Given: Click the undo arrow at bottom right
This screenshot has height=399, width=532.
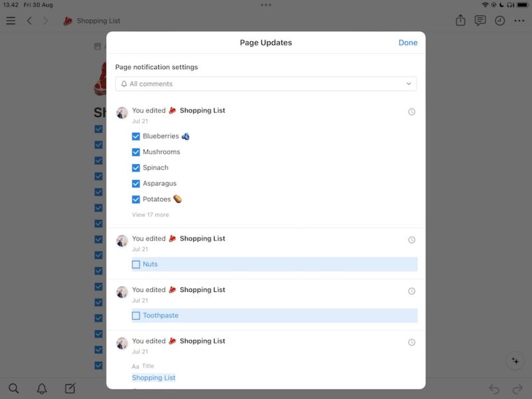Looking at the screenshot, I should click(493, 388).
